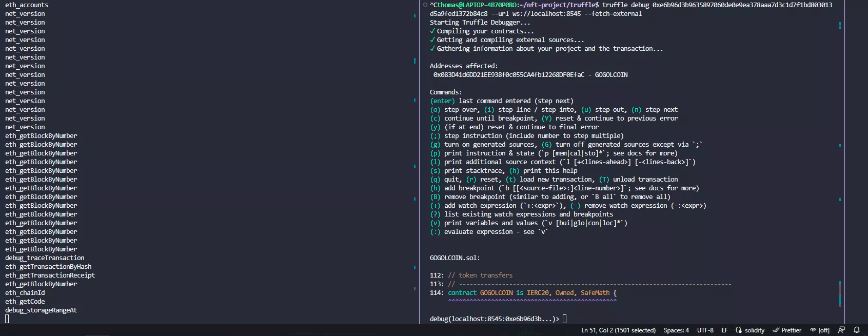
Task: Open the Spaces: 4 indentation setting
Action: pos(676,330)
